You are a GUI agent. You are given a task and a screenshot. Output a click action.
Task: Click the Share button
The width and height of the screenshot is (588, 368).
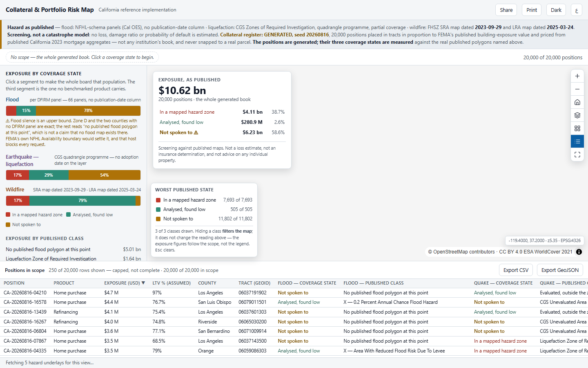tap(506, 10)
